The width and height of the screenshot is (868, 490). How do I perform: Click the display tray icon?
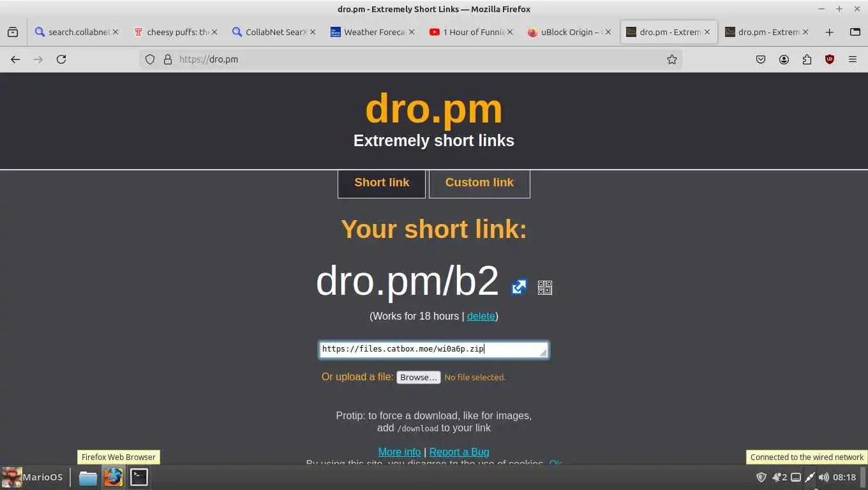[x=796, y=477]
